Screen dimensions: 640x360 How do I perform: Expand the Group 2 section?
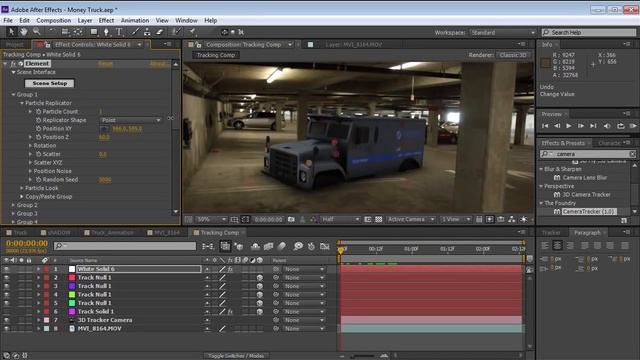tap(13, 205)
